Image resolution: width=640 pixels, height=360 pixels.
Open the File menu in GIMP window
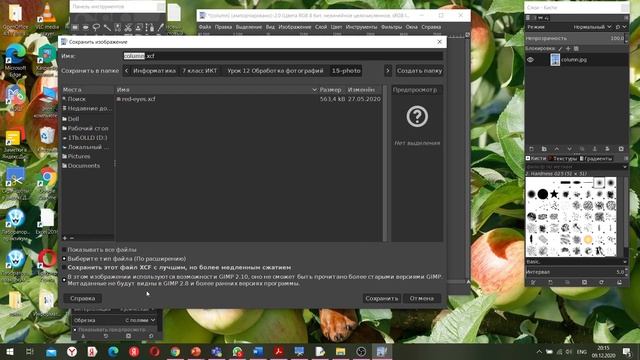(205, 27)
